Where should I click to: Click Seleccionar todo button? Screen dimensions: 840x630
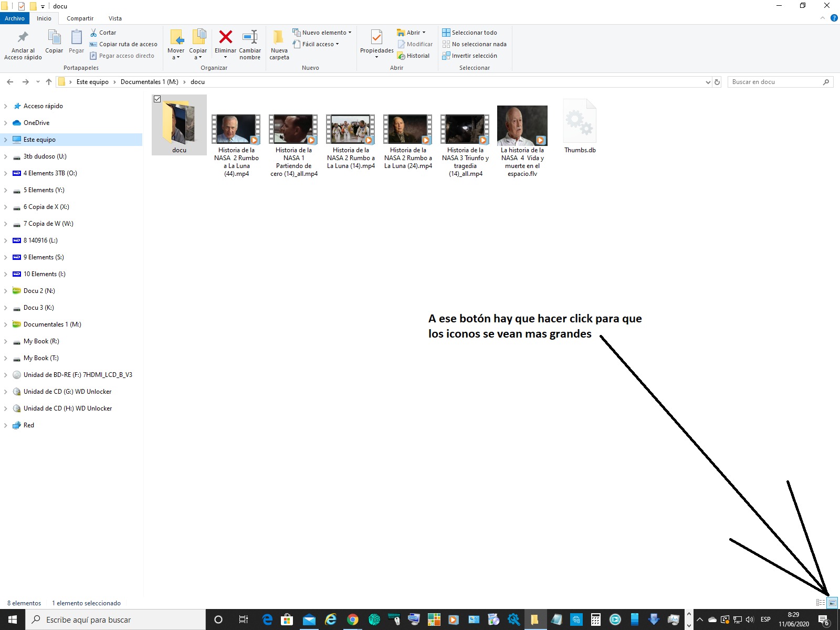coord(470,33)
